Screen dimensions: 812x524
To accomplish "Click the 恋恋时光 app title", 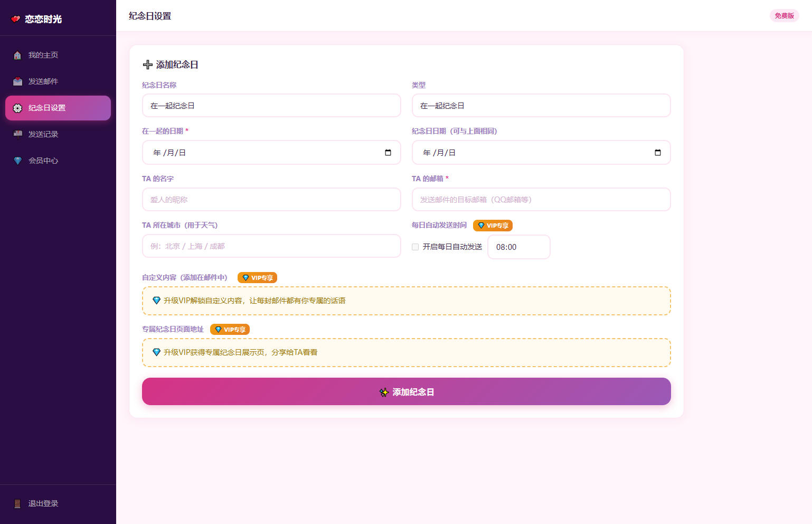I will click(x=43, y=19).
